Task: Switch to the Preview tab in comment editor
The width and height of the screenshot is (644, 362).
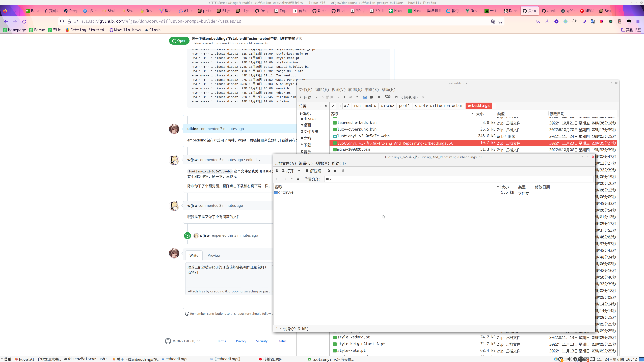Action: pos(214,255)
